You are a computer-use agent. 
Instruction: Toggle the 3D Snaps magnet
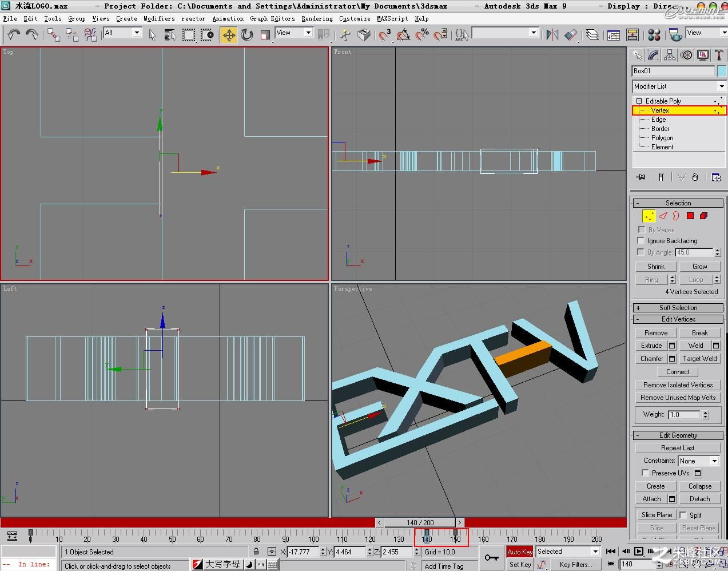(385, 35)
